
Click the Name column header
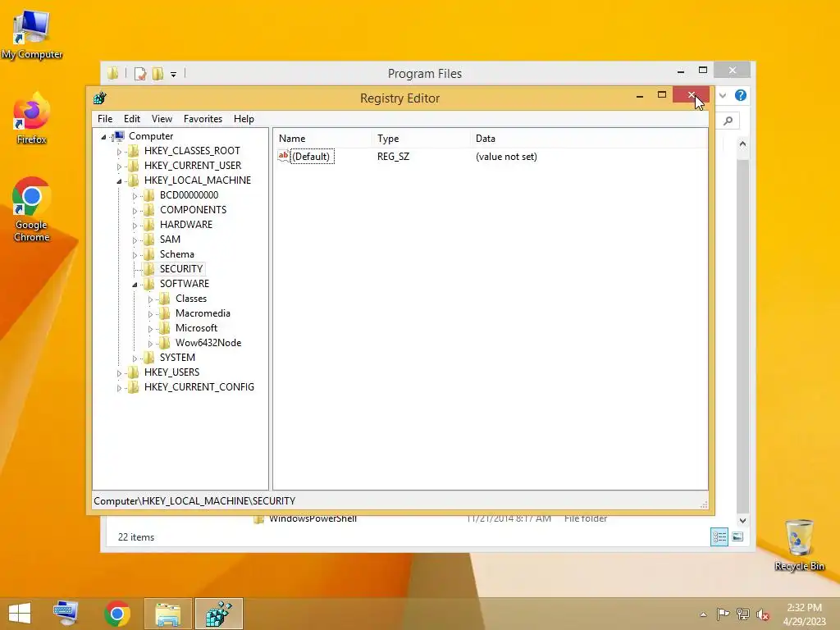322,138
